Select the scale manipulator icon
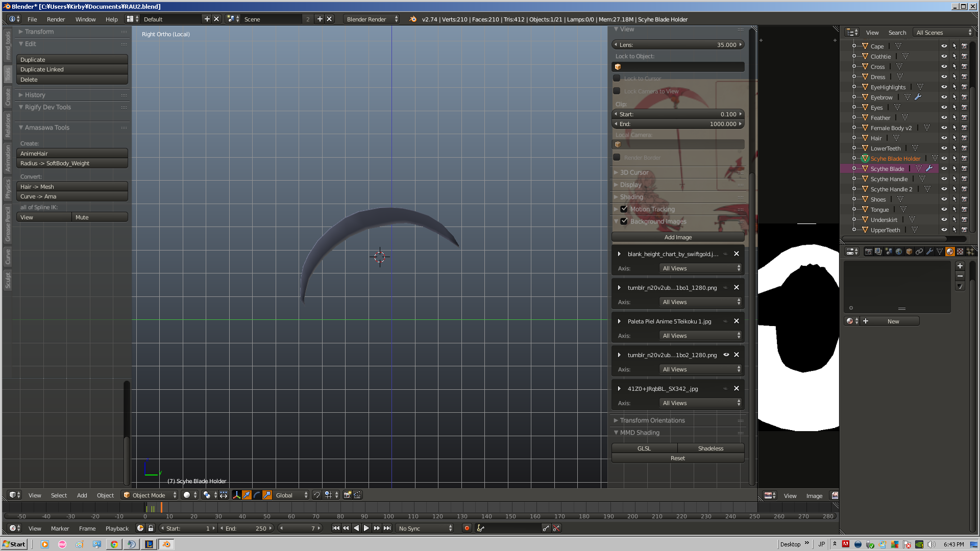 pos(267,495)
